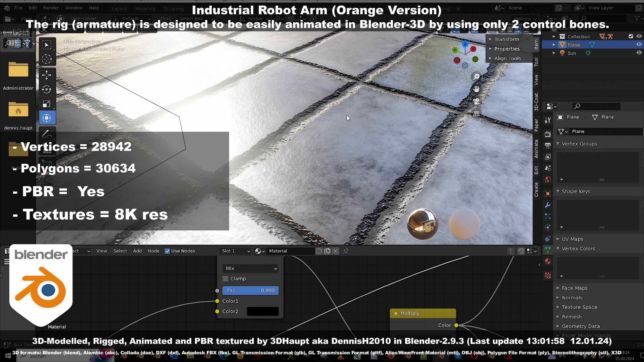Click the node editor pin icon
Image resolution: width=644 pixels, height=362 pixels.
345,251
